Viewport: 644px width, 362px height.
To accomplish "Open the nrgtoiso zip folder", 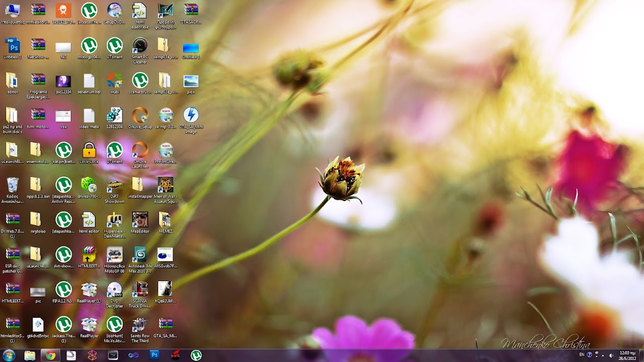I will click(38, 223).
